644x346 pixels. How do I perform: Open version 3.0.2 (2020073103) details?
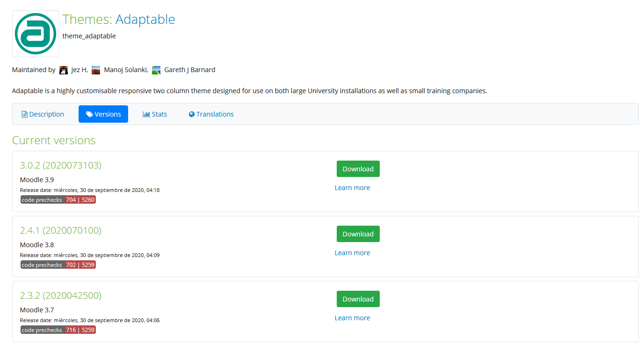61,165
